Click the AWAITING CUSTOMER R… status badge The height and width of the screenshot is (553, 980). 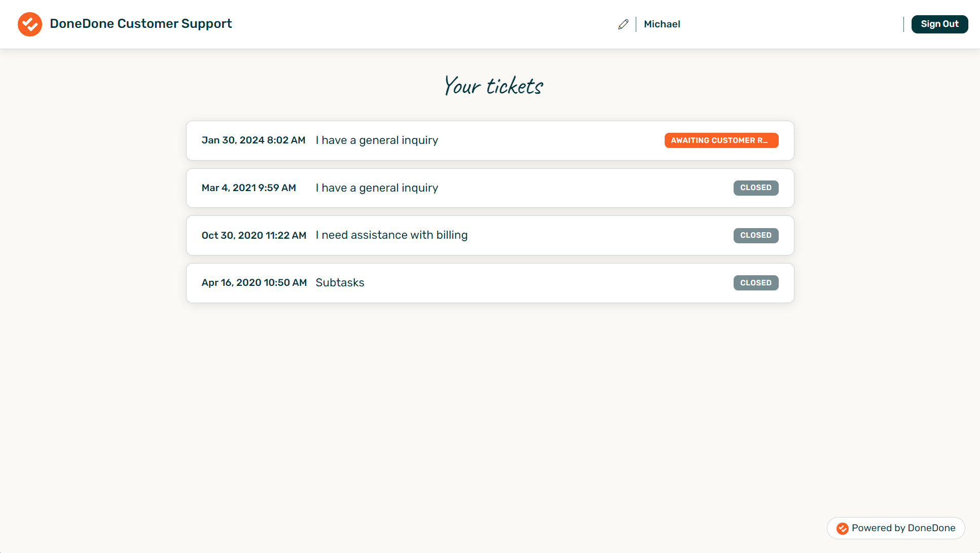721,140
